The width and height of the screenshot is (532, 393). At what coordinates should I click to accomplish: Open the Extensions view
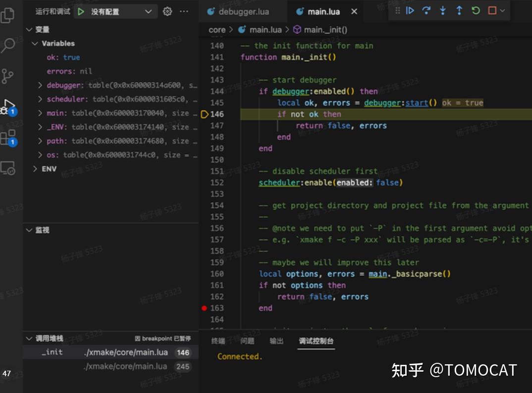pos(8,137)
